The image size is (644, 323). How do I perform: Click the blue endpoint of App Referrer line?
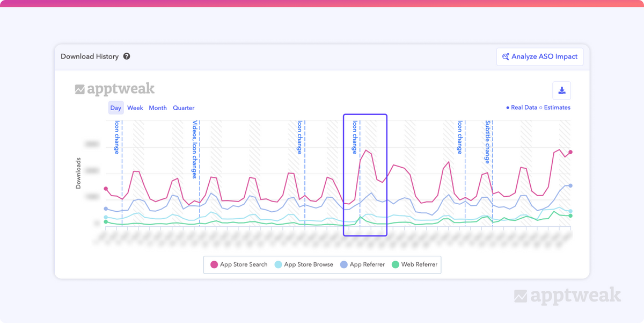pos(570,186)
